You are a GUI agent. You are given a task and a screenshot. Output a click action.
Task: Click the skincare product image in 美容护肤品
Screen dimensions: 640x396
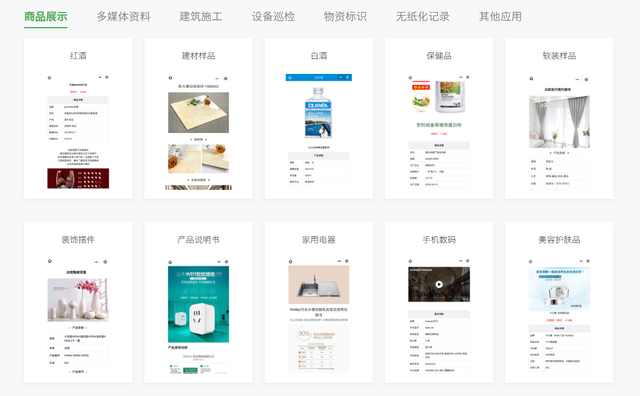tap(559, 289)
